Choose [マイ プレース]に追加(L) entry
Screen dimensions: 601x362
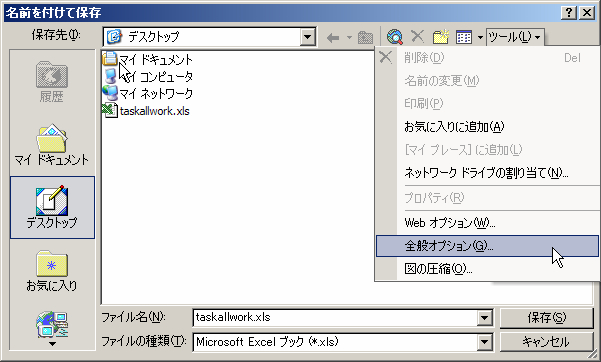pyautogui.click(x=487, y=150)
